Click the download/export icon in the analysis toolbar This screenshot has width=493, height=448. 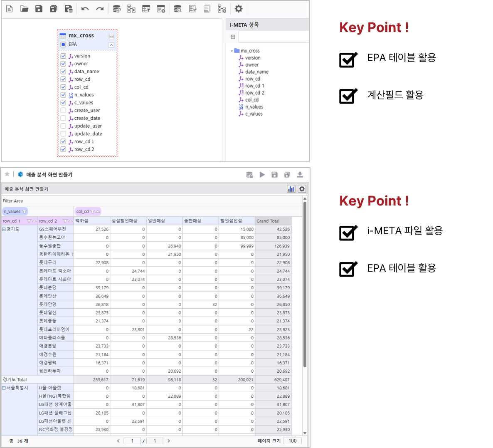coord(300,175)
